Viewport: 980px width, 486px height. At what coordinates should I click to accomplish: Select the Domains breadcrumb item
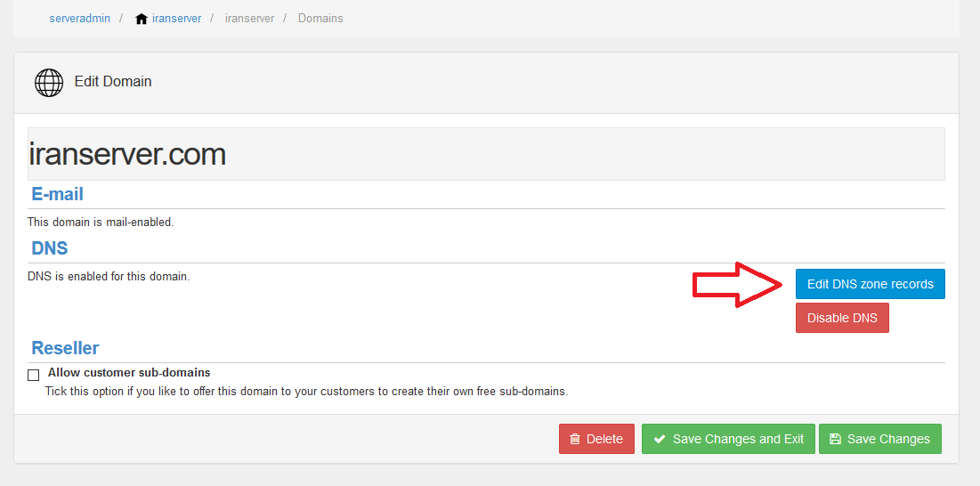click(320, 18)
